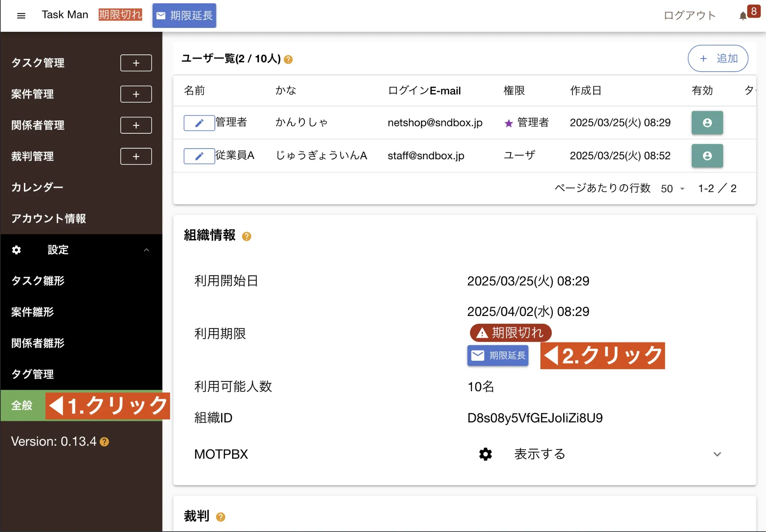Click help icon beside ユーザ一覧 heading
The image size is (766, 532).
pyautogui.click(x=288, y=59)
